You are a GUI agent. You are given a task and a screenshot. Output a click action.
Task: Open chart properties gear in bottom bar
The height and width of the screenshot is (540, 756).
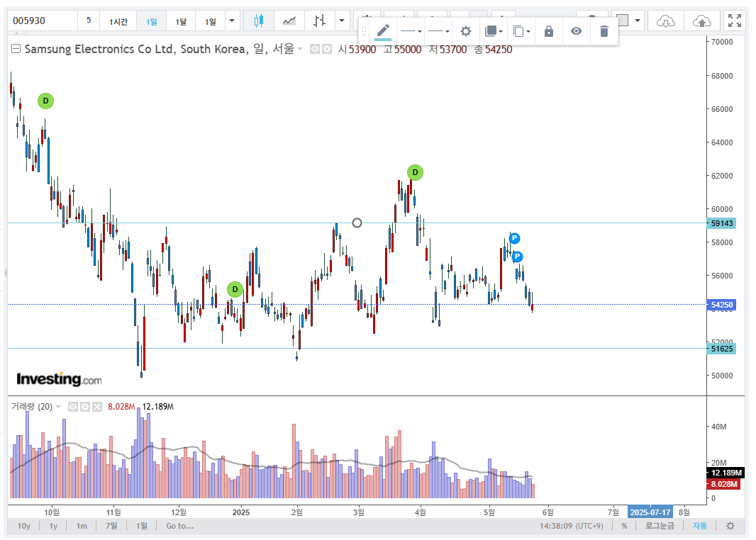point(730,526)
